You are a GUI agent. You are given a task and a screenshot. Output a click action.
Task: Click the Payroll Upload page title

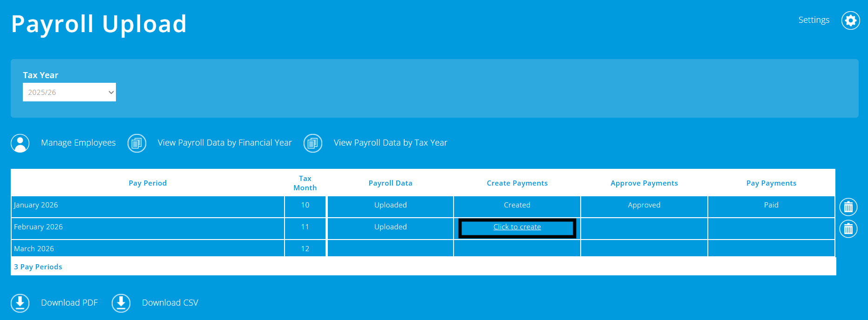99,24
